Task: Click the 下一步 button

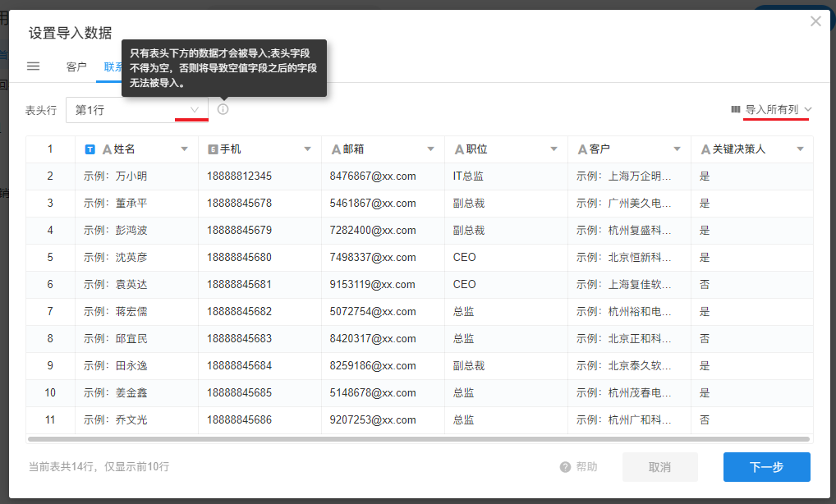Action: coord(766,467)
